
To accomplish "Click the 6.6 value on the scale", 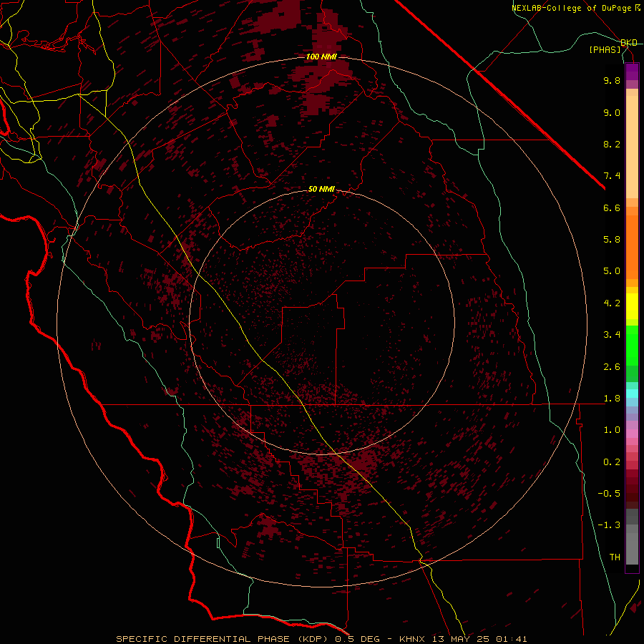I will (612, 208).
